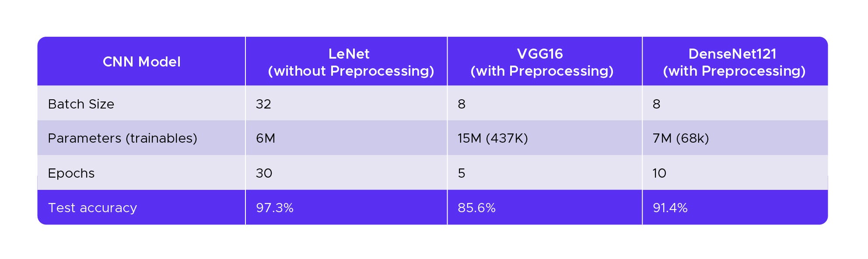Click the VGG16 batch size value 8
Viewport: 868px width, 259px height.
click(x=462, y=104)
